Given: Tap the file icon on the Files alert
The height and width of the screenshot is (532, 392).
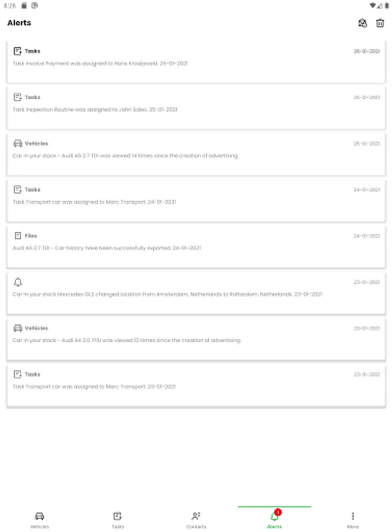Looking at the screenshot, I should tap(18, 236).
